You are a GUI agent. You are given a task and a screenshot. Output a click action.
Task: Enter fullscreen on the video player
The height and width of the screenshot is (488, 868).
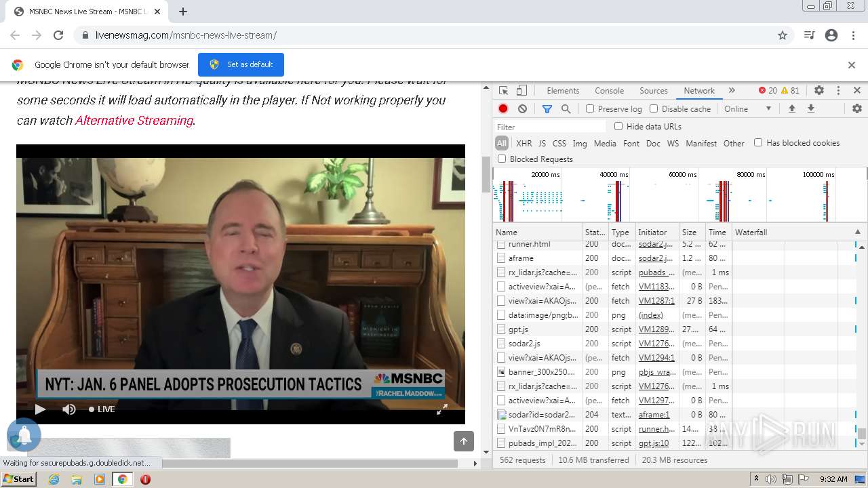[x=441, y=409]
